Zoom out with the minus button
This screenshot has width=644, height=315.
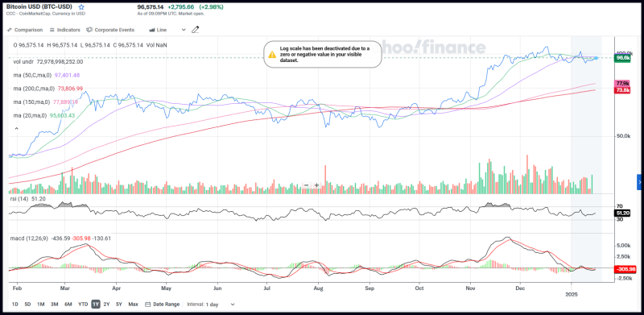(307, 185)
